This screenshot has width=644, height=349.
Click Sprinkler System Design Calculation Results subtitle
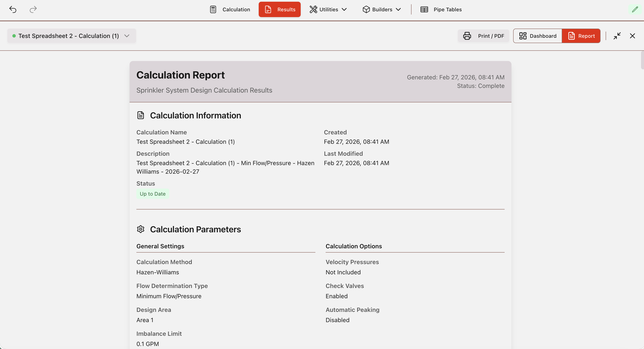pos(204,90)
